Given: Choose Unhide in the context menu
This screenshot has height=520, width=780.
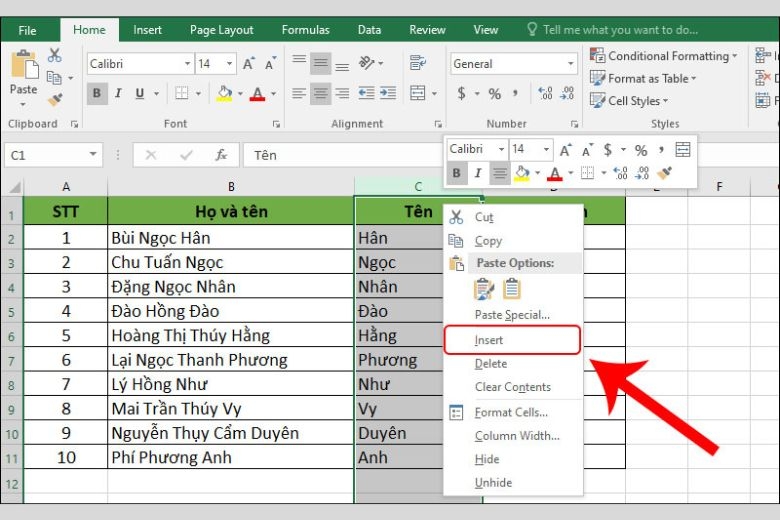Looking at the screenshot, I should pyautogui.click(x=512, y=483).
